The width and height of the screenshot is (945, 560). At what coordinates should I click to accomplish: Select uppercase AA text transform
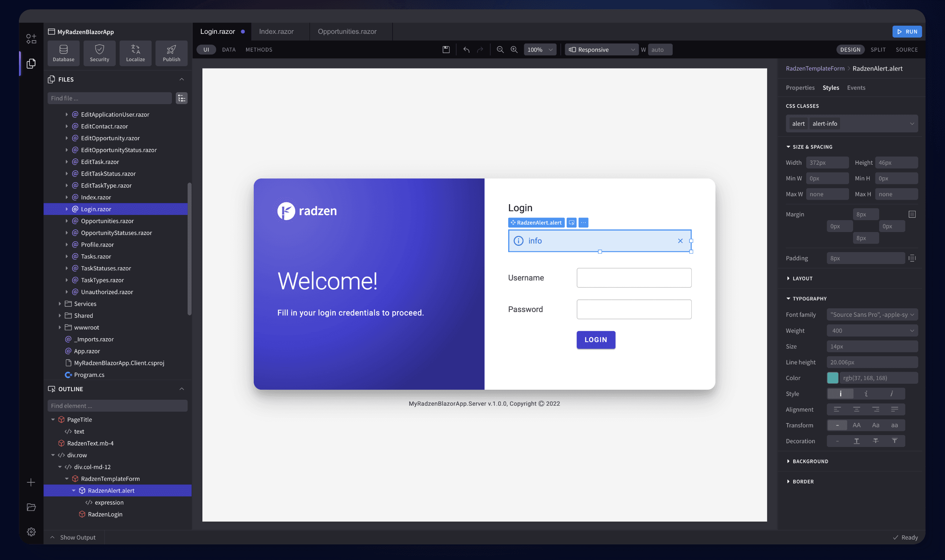tap(856, 425)
